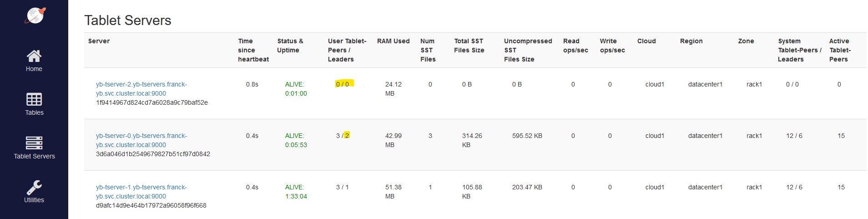Screen dimensions: 868x219
Task: Click the Status & Uptime column header
Action: click(290, 46)
